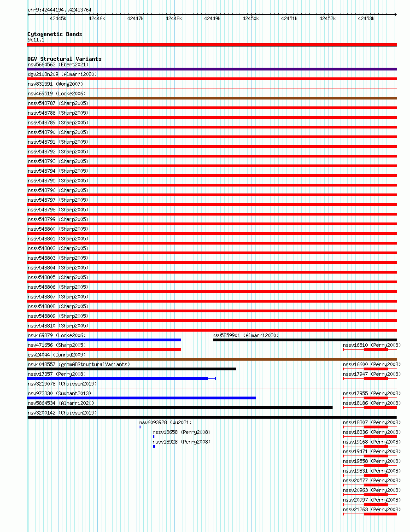Screen dimensions: 410x532
Task: Select nssv548795 (Sharp2005) label
Action: [x=58, y=181]
